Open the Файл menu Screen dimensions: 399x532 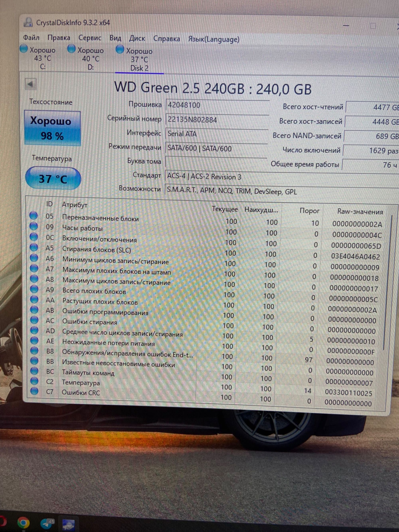(x=31, y=38)
